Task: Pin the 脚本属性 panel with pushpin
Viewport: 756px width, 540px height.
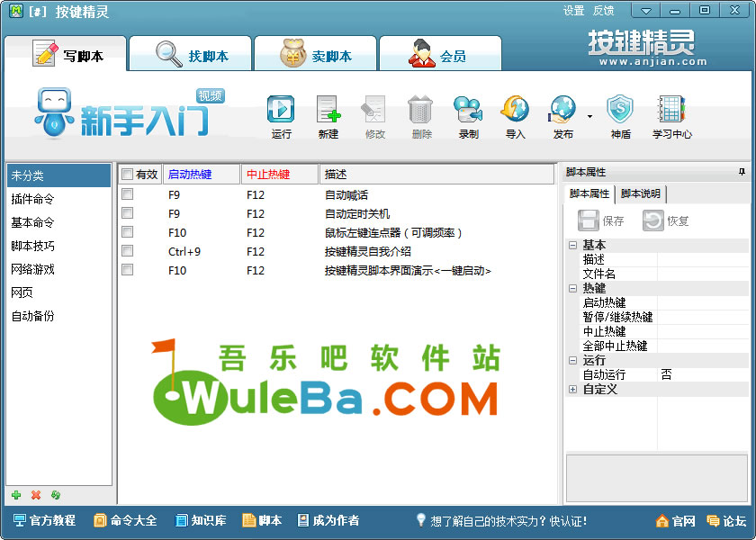Action: (x=742, y=172)
